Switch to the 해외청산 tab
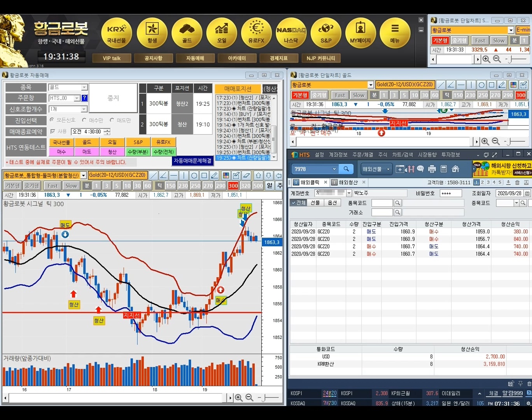532x420 pixels. click(348, 182)
